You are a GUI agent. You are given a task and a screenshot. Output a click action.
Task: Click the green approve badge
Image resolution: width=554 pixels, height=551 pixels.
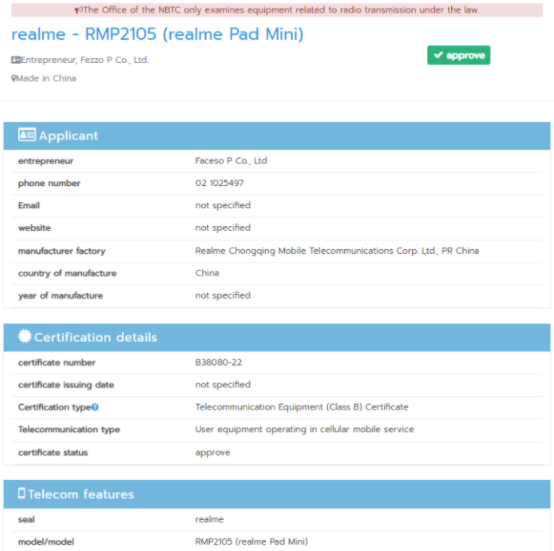pos(458,55)
